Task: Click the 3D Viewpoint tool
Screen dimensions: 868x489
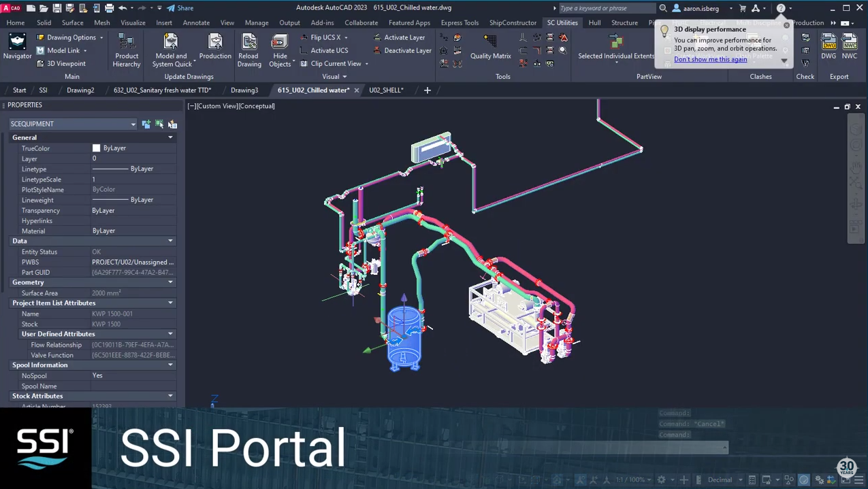Action: [x=61, y=63]
